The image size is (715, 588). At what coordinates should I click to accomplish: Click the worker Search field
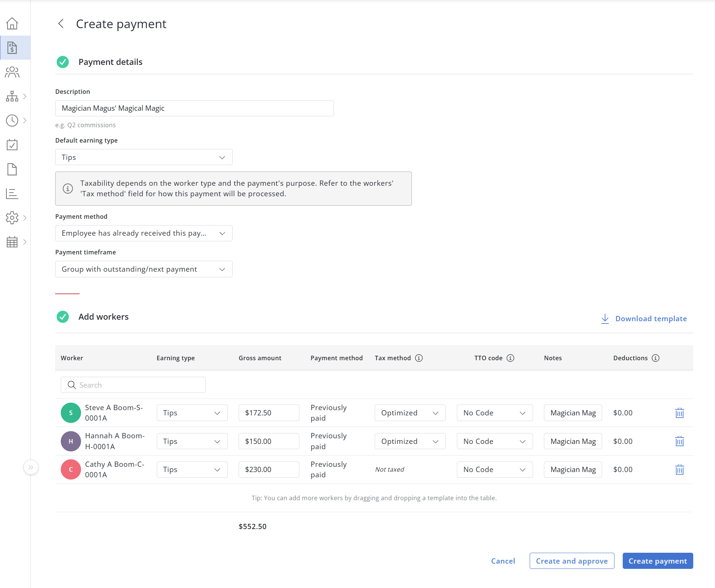pyautogui.click(x=133, y=385)
